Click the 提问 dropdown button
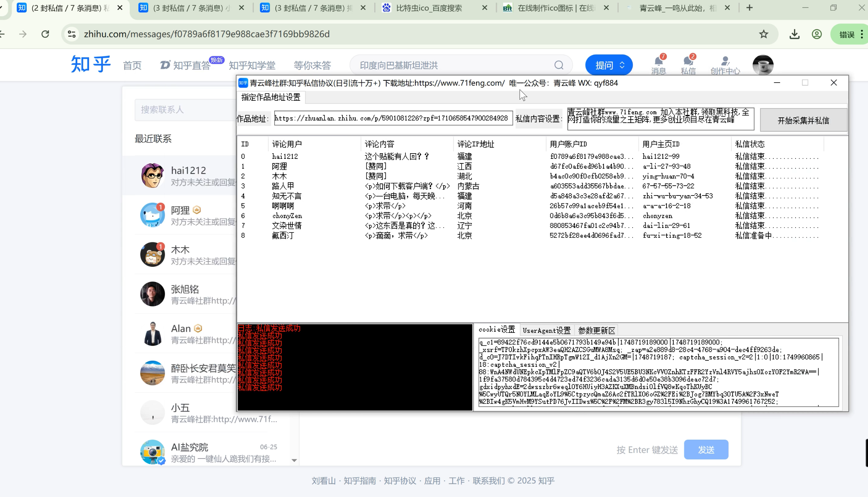Viewport: 868px width, 497px height. pyautogui.click(x=609, y=65)
